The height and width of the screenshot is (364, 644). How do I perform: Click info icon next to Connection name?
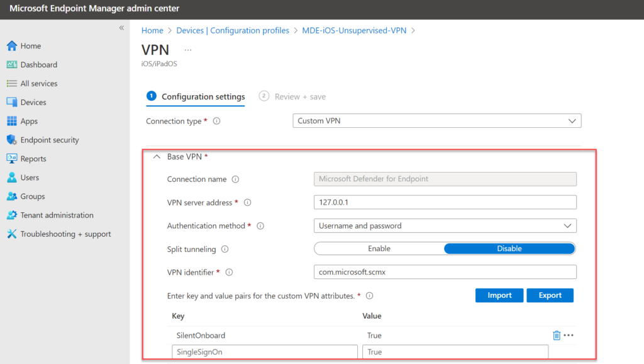pos(235,179)
